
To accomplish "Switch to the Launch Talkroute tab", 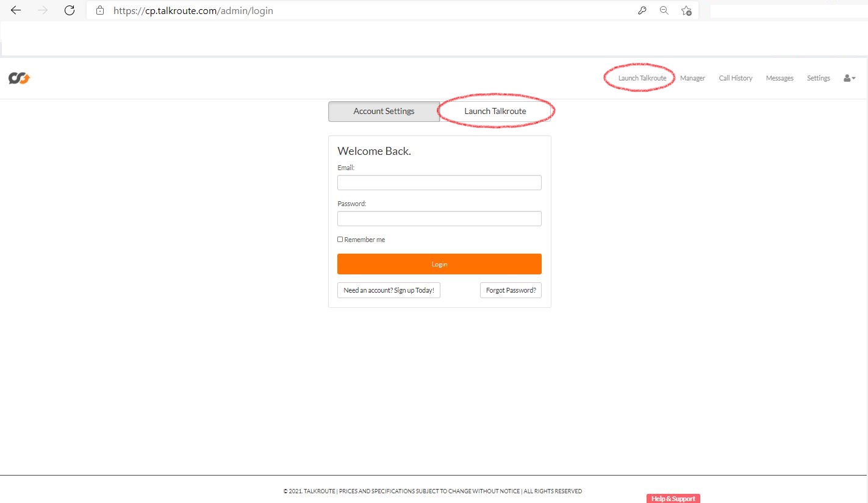I will [x=495, y=112].
